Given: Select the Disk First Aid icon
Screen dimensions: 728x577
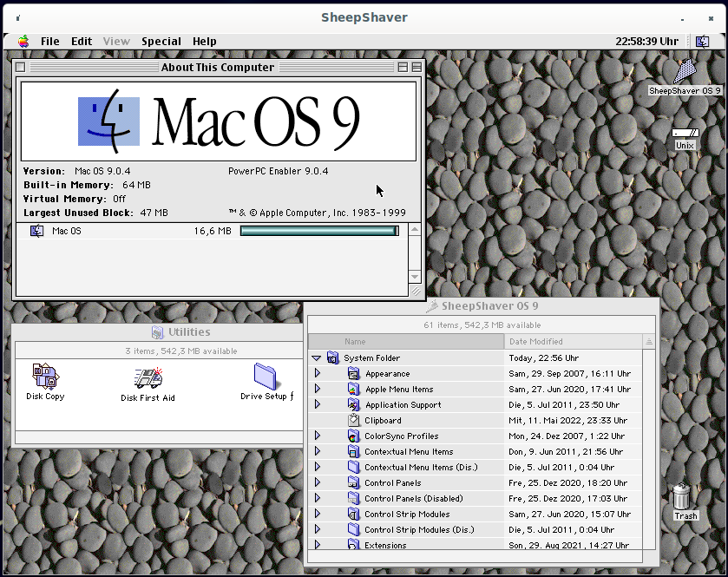Looking at the screenshot, I should pyautogui.click(x=148, y=378).
